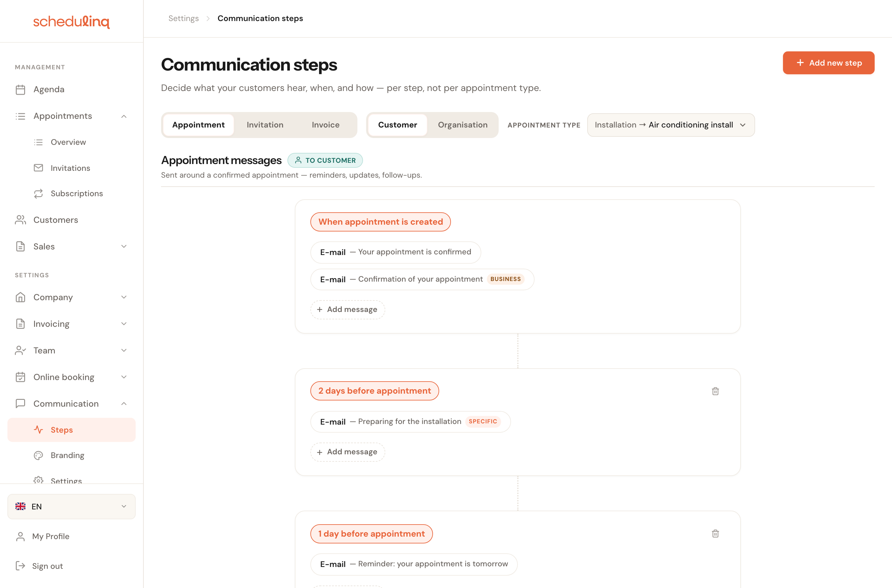Screen dimensions: 892x588
Task: Open the Overview menu item
Action: point(71,142)
